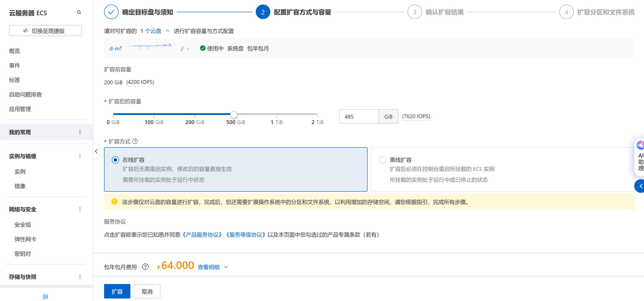Click the (4200 IOPS) text
This screenshot has height=301, width=644.
(140, 82)
